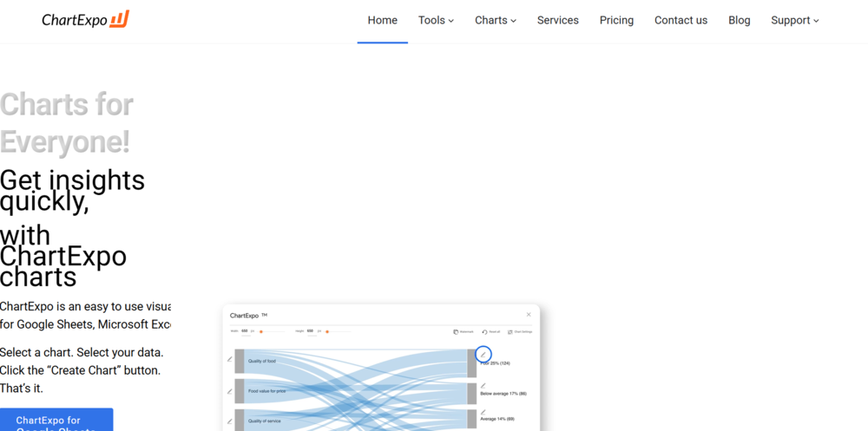868x431 pixels.
Task: Click the Width value field
Action: click(x=245, y=331)
